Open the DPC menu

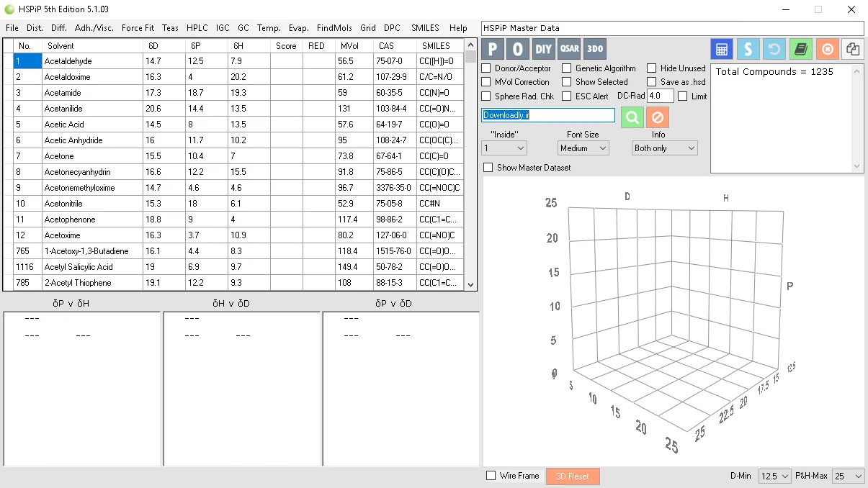(392, 28)
